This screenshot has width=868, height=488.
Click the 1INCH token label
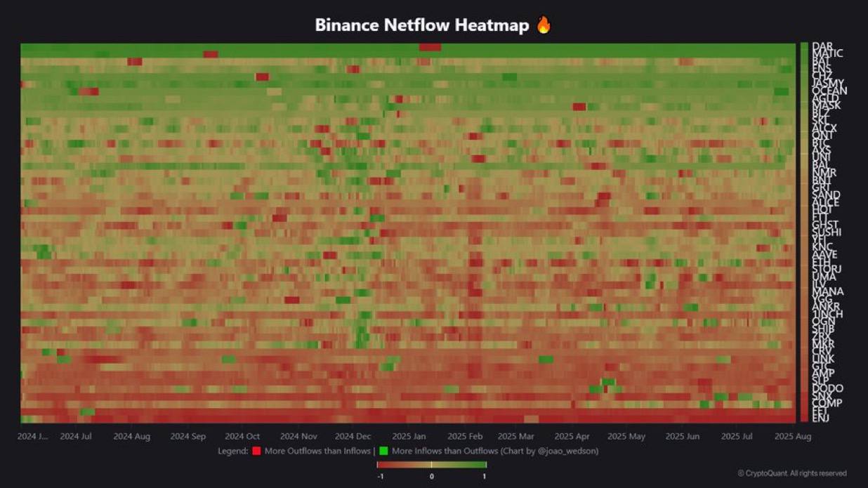pos(827,314)
